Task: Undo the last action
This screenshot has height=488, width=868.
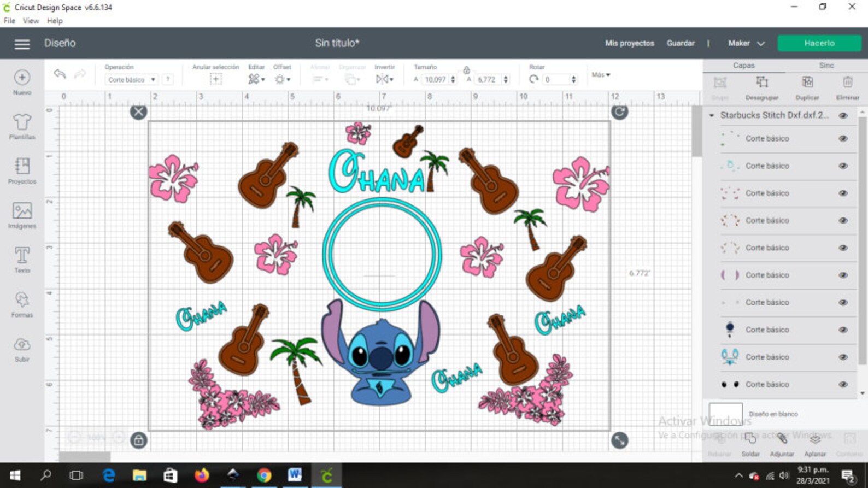Action: pyautogui.click(x=60, y=74)
